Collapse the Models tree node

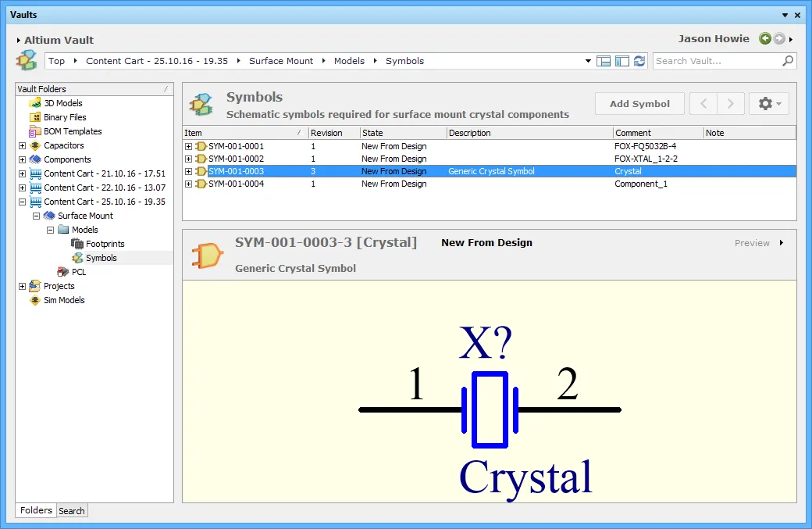[x=50, y=230]
